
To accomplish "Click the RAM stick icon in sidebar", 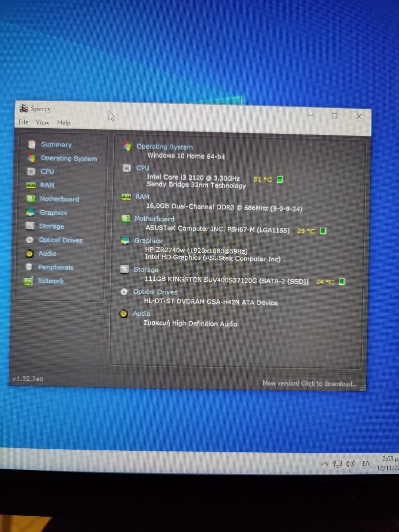I will tap(31, 185).
